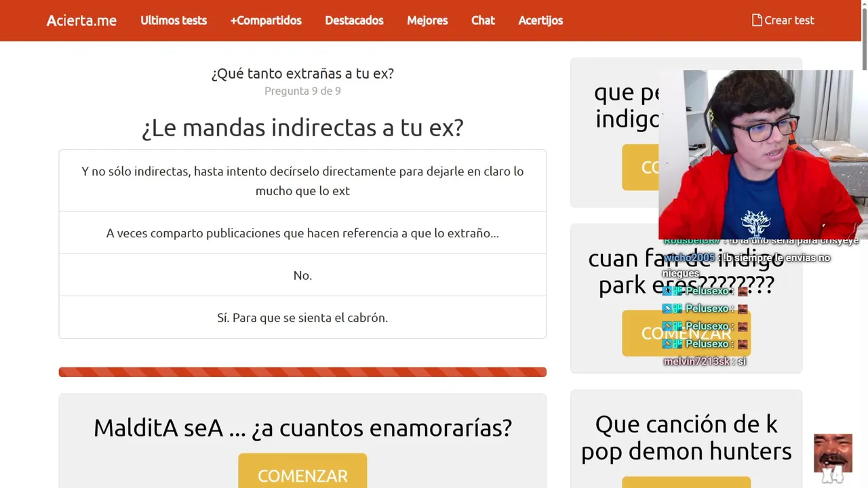Click the quiz title '¿Qué tanto extrañas a tu ex?'
The height and width of the screenshot is (488, 868).
pyautogui.click(x=302, y=73)
